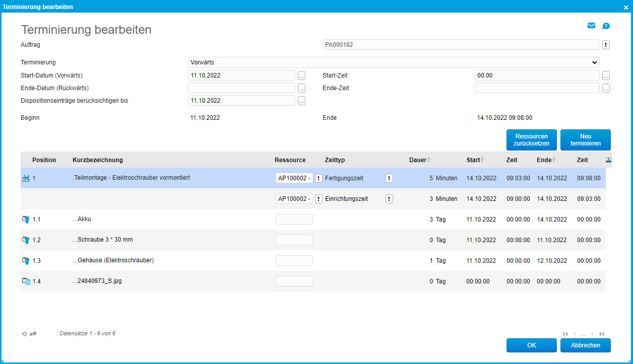The width and height of the screenshot is (633, 364).
Task: Click the Position column header
Action: coord(44,160)
